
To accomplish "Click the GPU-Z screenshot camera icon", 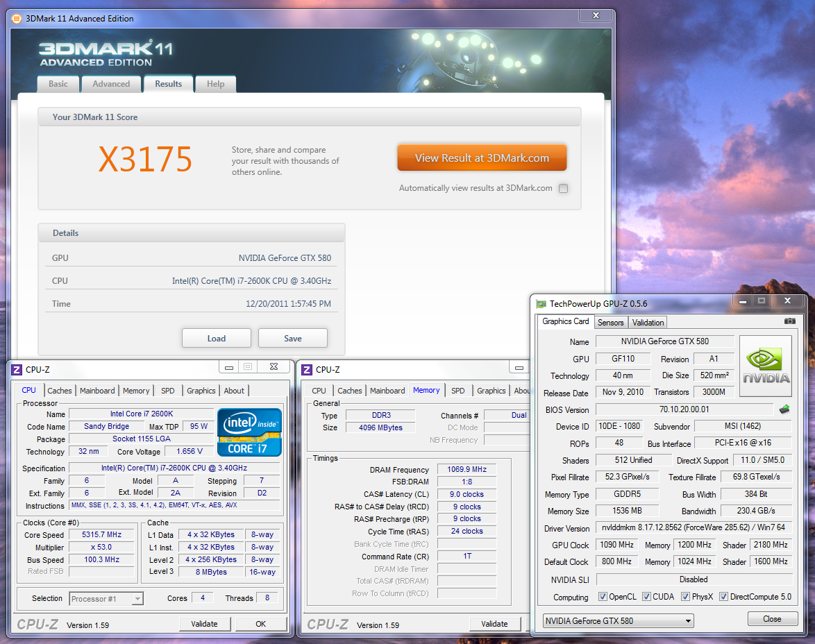I will [789, 321].
